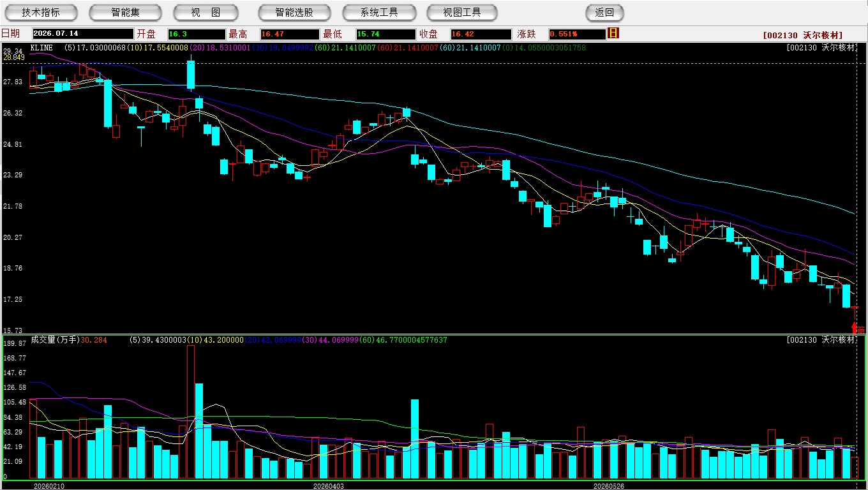Click the red stock label [002130 沃尔核材]
This screenshot has width=868, height=490.
click(x=802, y=35)
